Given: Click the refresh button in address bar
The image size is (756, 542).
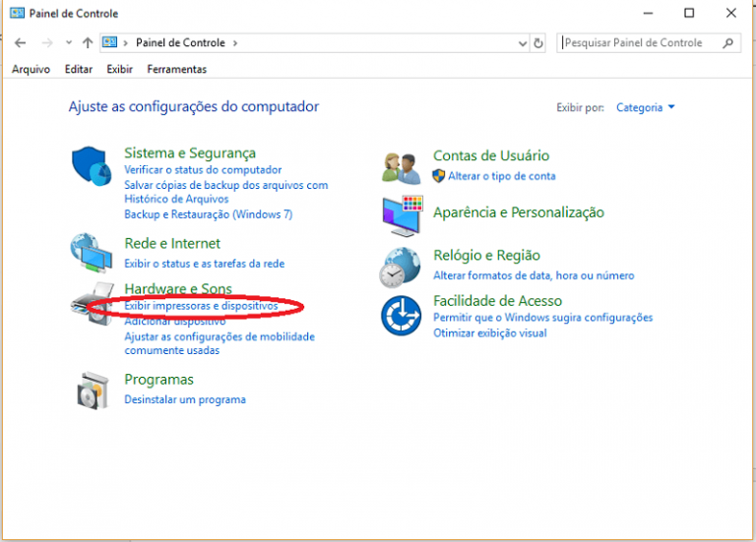Looking at the screenshot, I should point(538,43).
